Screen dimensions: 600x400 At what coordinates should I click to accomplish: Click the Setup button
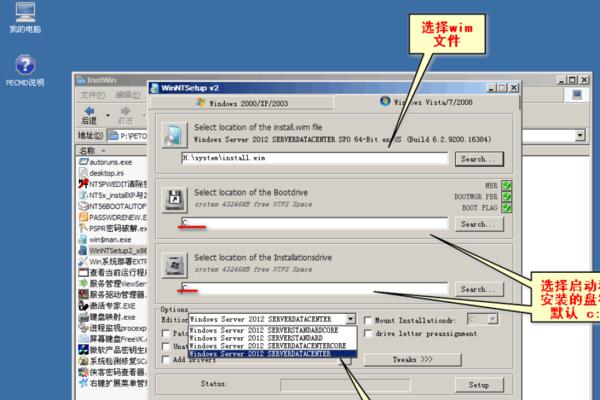479,385
